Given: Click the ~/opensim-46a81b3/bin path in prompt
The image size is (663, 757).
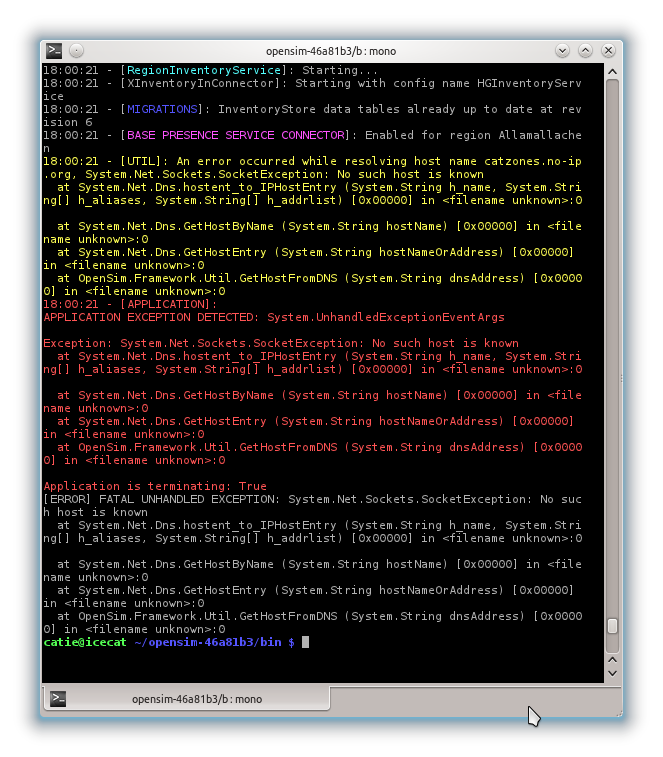Looking at the screenshot, I should click(x=208, y=642).
